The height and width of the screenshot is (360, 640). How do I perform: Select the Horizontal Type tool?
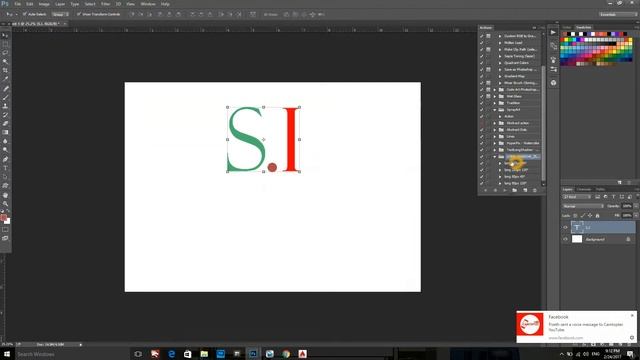tap(5, 168)
